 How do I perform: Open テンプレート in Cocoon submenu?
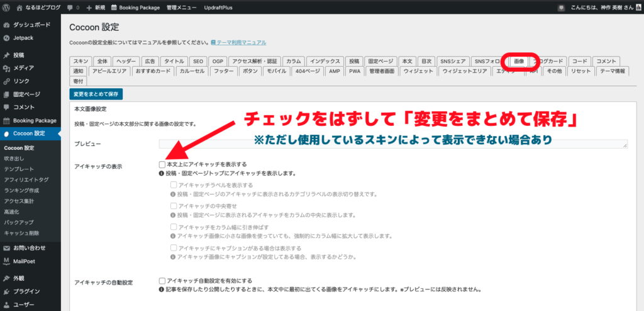pyautogui.click(x=19, y=169)
